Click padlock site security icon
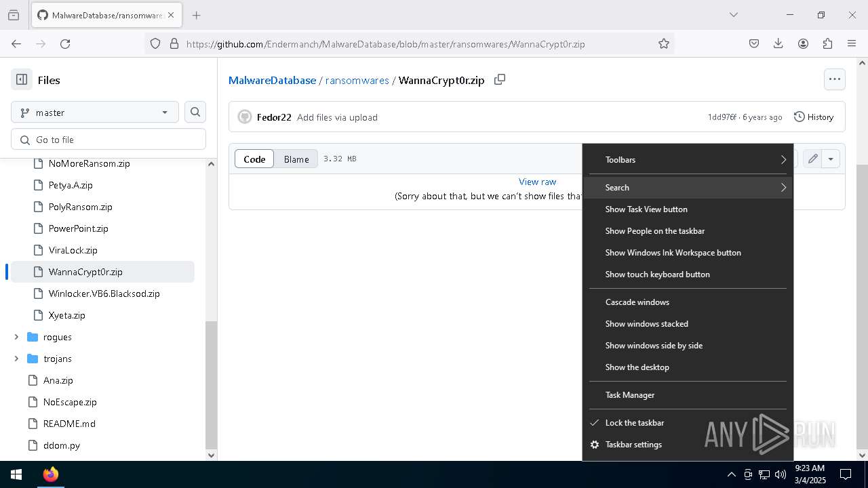 click(174, 43)
